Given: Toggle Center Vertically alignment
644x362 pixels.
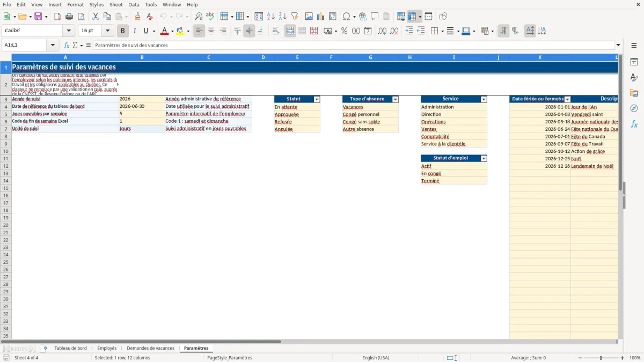Looking at the screenshot, I should [x=249, y=31].
